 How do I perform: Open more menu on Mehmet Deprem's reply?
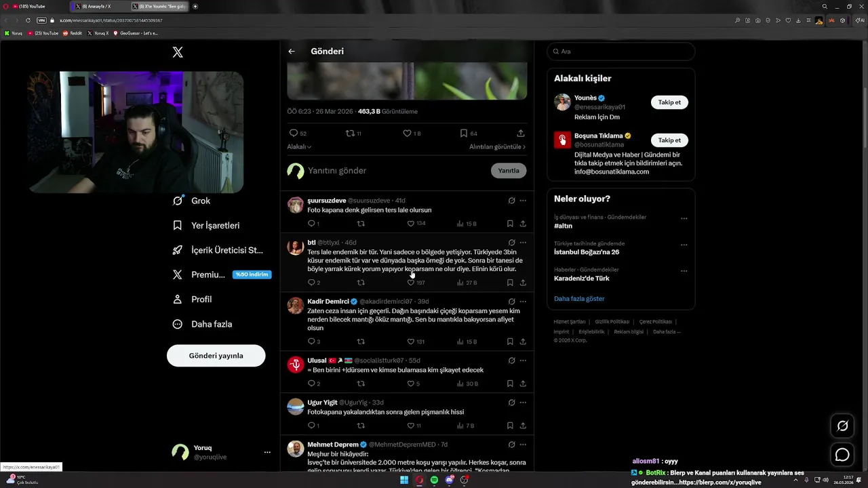(x=523, y=445)
